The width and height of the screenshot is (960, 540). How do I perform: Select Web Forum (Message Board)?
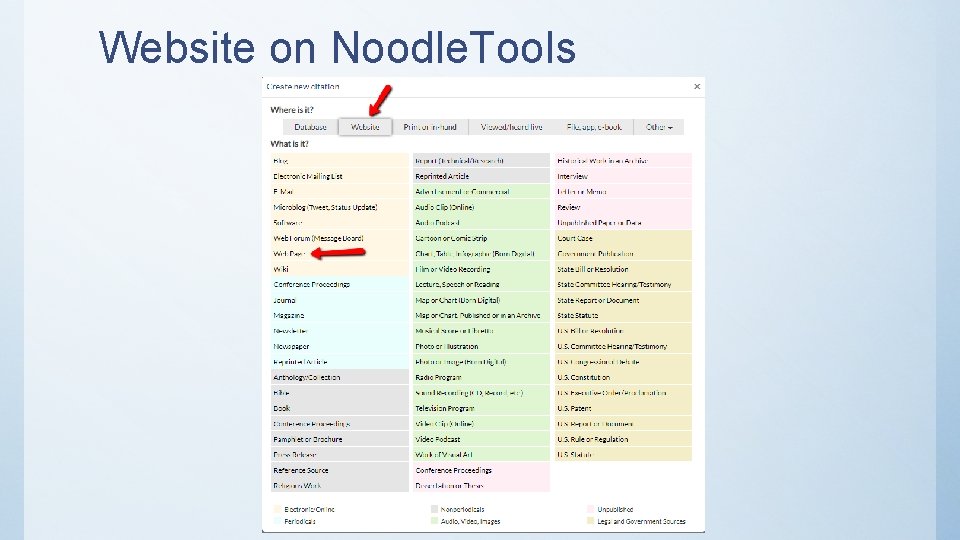tap(340, 238)
